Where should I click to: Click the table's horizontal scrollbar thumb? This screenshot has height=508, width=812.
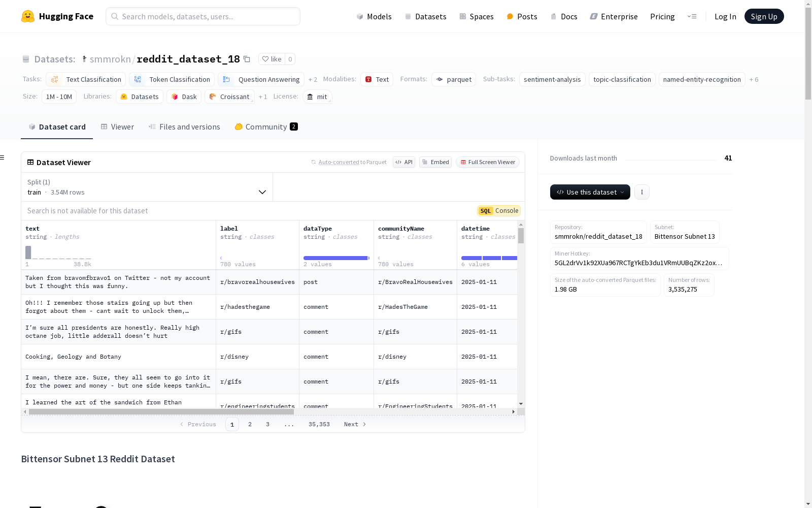161,411
